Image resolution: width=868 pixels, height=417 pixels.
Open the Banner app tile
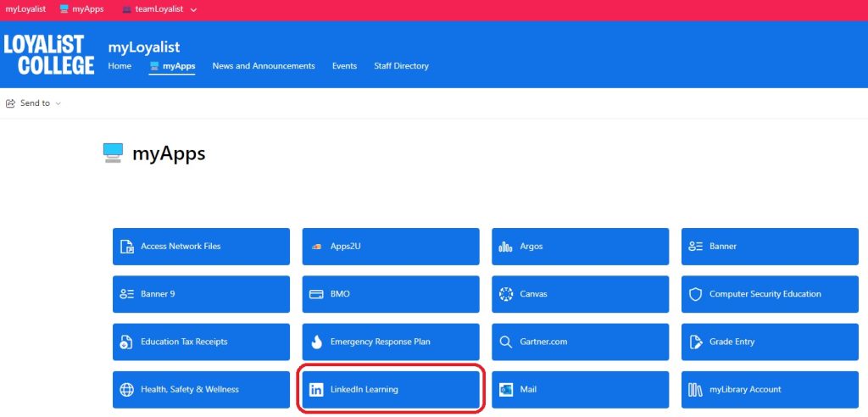click(770, 247)
